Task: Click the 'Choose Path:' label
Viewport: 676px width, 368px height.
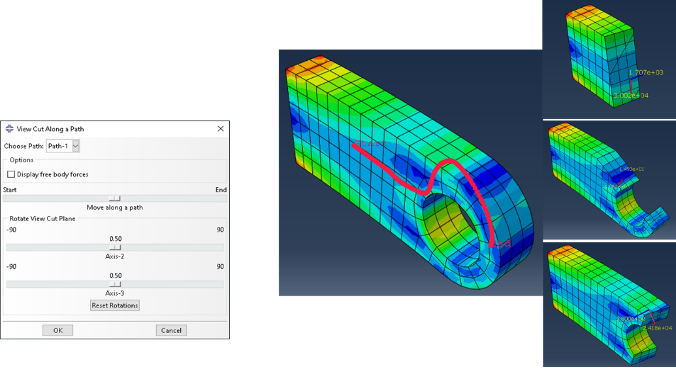Action: point(23,146)
